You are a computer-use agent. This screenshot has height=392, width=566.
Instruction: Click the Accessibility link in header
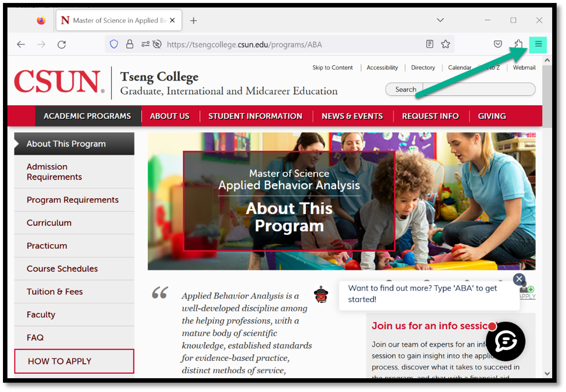click(x=382, y=68)
